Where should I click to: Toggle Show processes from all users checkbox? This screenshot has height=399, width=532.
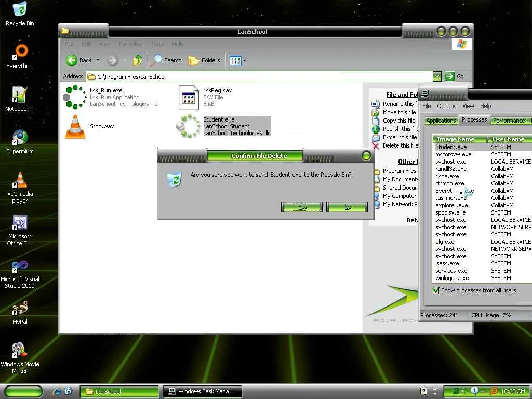[436, 291]
